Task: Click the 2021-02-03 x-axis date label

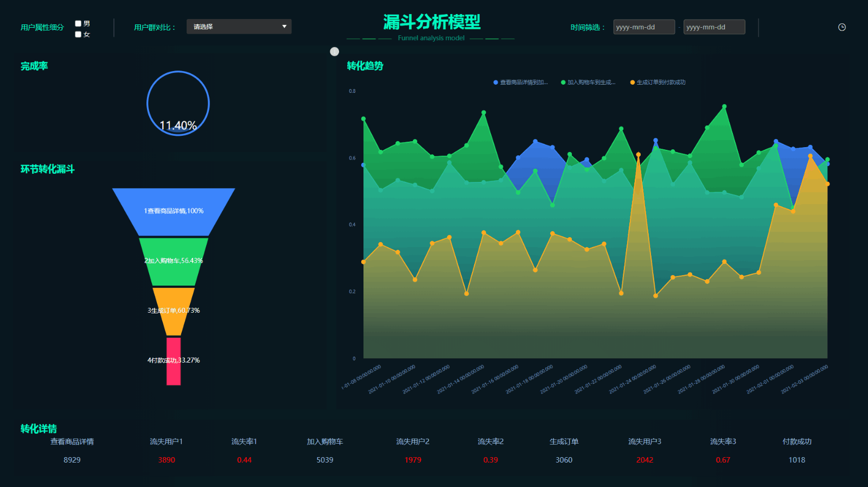Action: [805, 379]
